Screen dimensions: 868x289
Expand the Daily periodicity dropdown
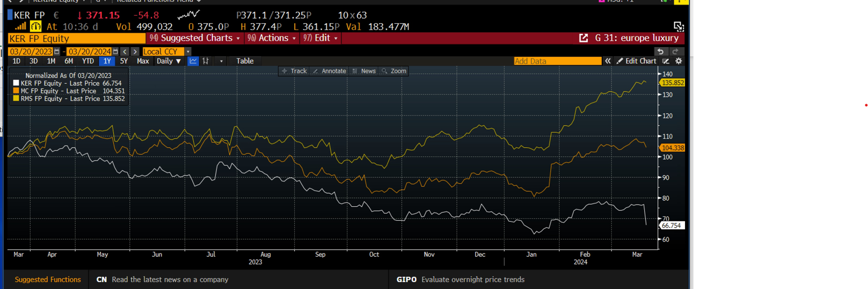(169, 61)
